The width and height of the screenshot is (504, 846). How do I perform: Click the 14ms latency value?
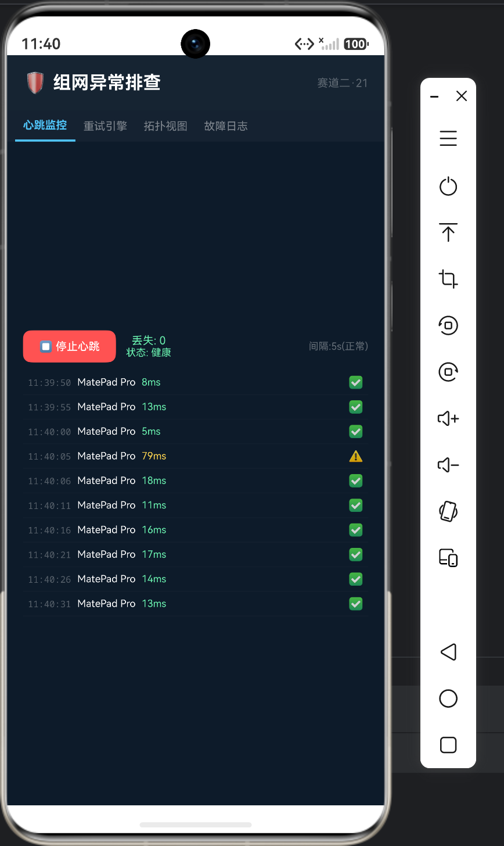pyautogui.click(x=154, y=579)
